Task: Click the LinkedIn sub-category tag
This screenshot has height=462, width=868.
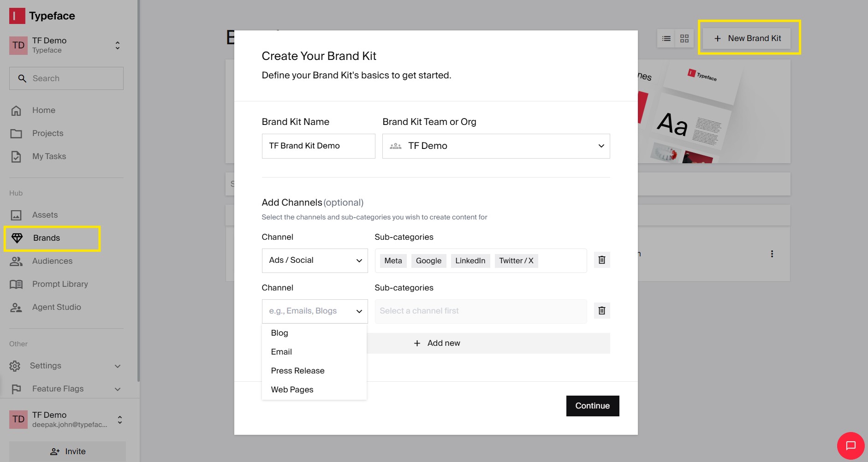Action: coord(470,261)
